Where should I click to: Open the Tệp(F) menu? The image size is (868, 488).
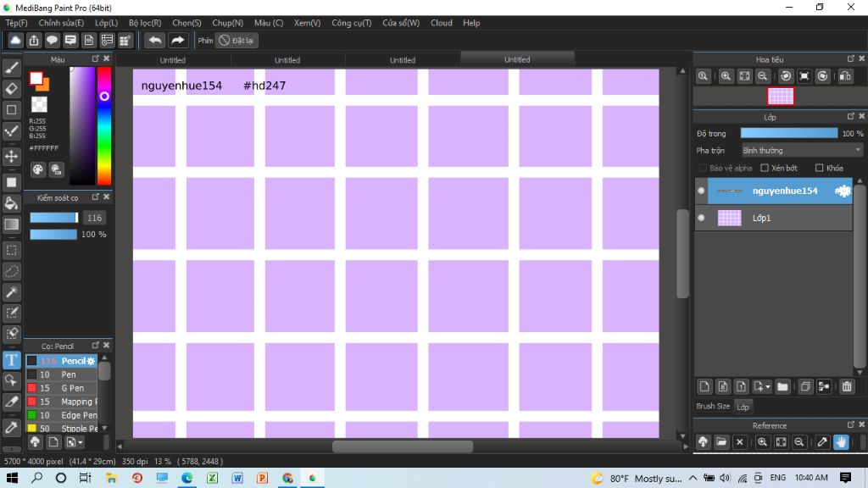pos(16,23)
